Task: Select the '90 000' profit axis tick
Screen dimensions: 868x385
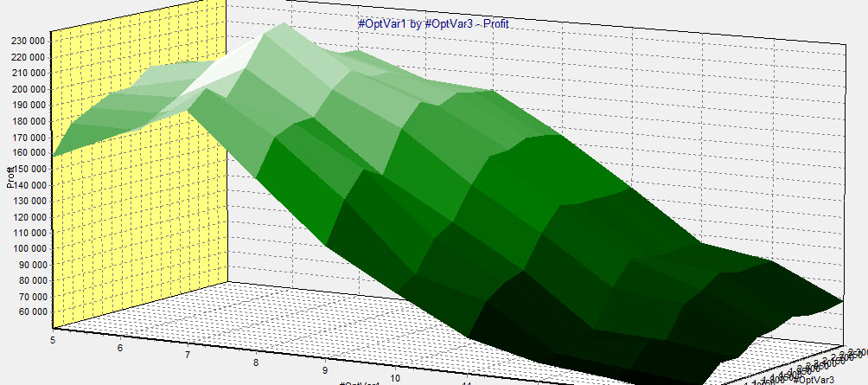Action: coord(33,265)
